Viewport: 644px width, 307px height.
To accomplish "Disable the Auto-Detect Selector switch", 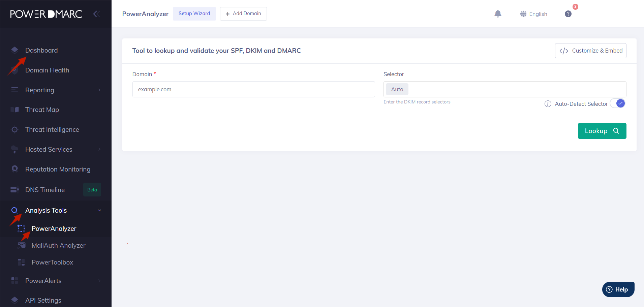I will pyautogui.click(x=618, y=103).
